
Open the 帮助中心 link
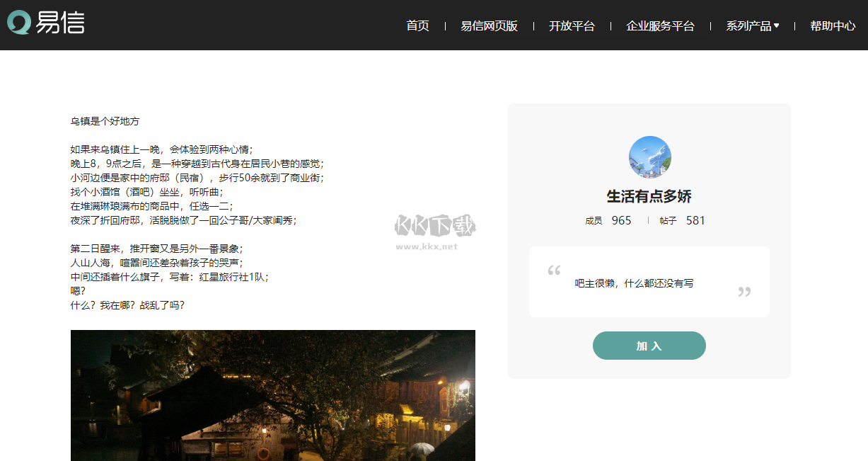click(x=833, y=25)
